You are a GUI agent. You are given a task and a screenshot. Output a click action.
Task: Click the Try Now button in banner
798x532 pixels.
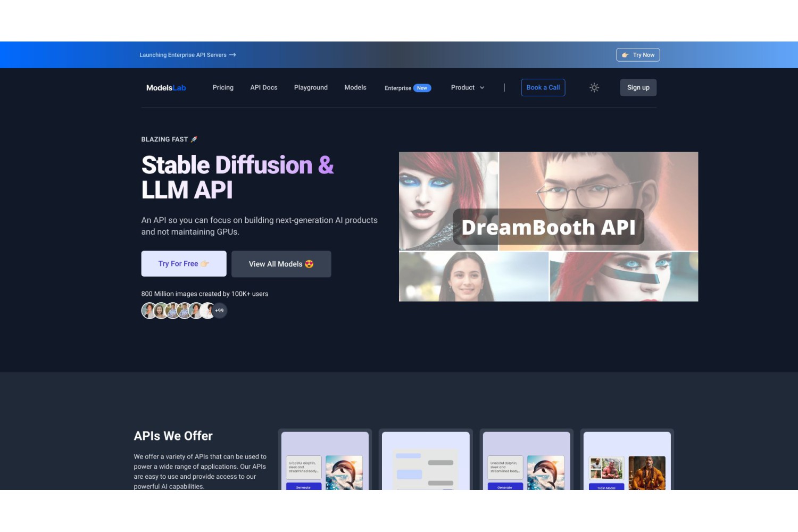(x=638, y=55)
